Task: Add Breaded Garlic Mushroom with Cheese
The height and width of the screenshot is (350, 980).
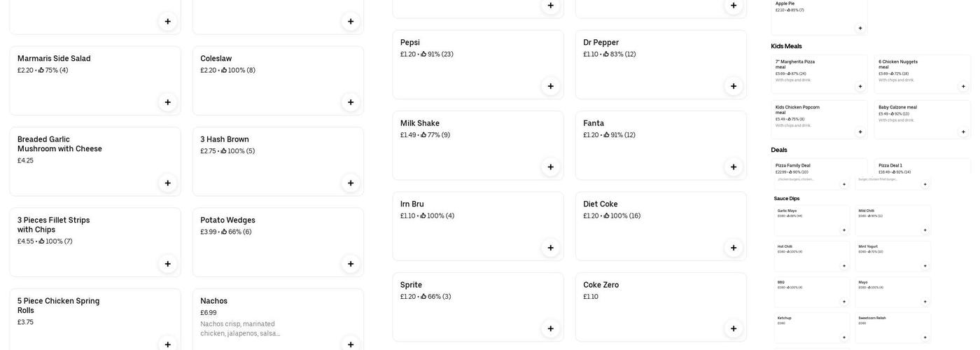Action: pyautogui.click(x=167, y=183)
